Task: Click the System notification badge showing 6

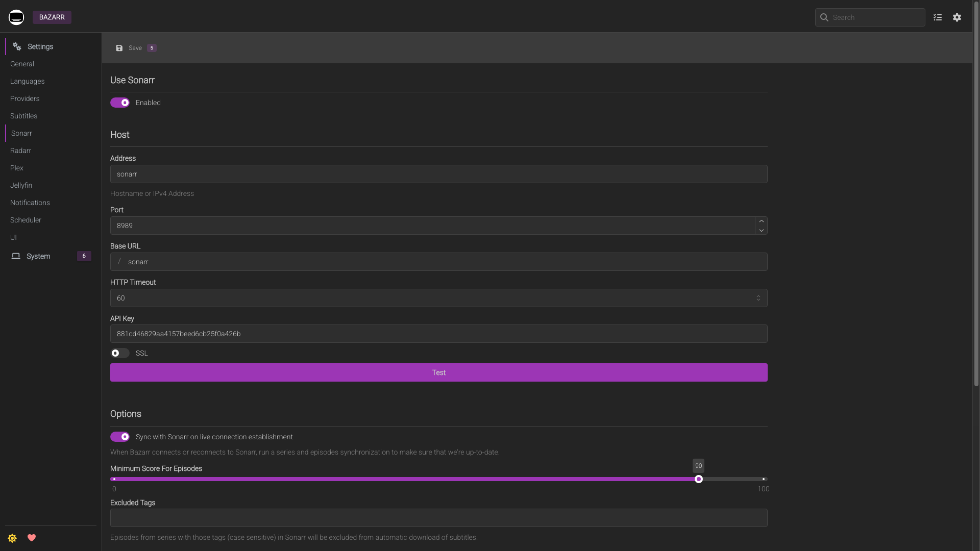Action: point(84,256)
